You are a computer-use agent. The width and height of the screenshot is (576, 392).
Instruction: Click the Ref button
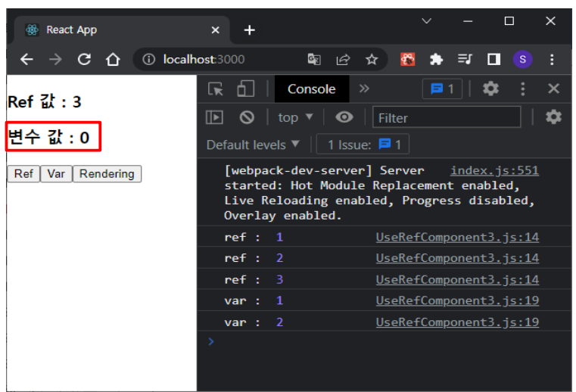(23, 174)
